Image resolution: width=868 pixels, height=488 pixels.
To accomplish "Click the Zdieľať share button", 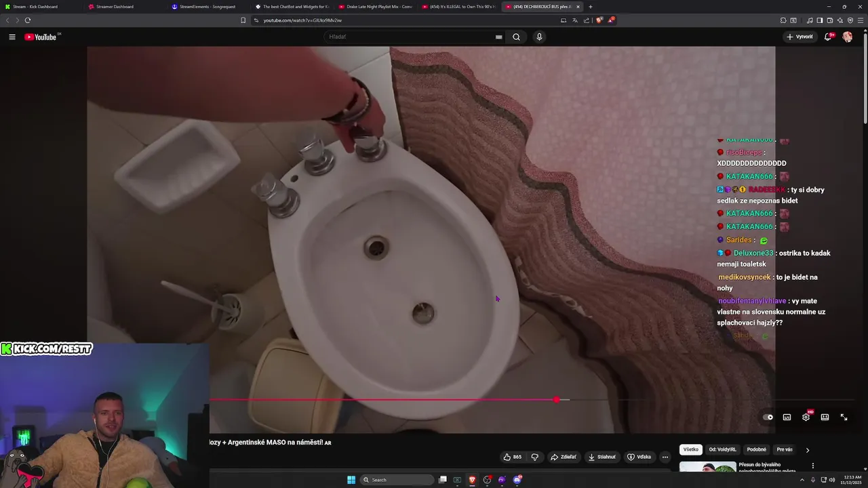I will [x=563, y=457].
